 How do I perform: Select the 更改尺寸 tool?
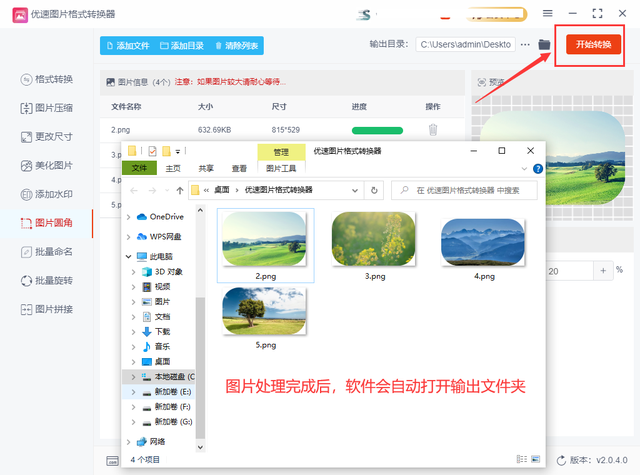(47, 137)
